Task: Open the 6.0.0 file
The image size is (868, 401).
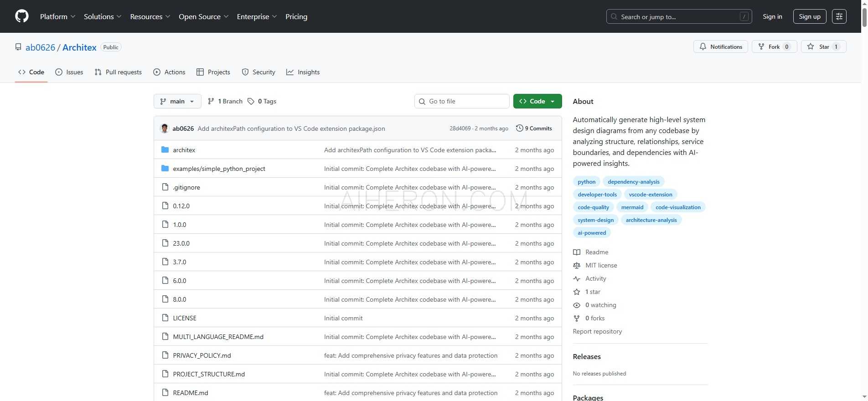Action: tap(180, 281)
